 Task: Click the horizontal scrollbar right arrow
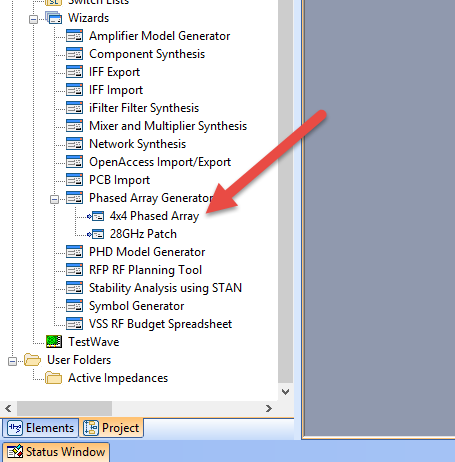269,408
